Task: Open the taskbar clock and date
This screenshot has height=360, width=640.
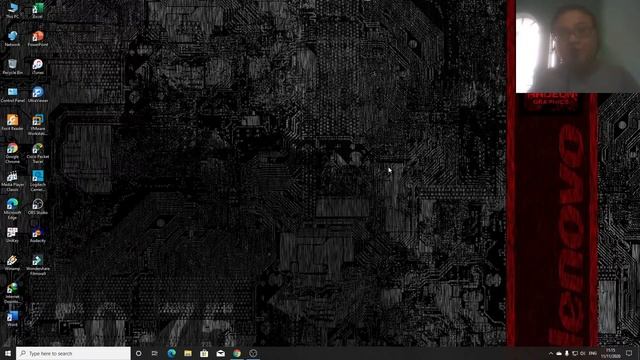Action: point(611,353)
